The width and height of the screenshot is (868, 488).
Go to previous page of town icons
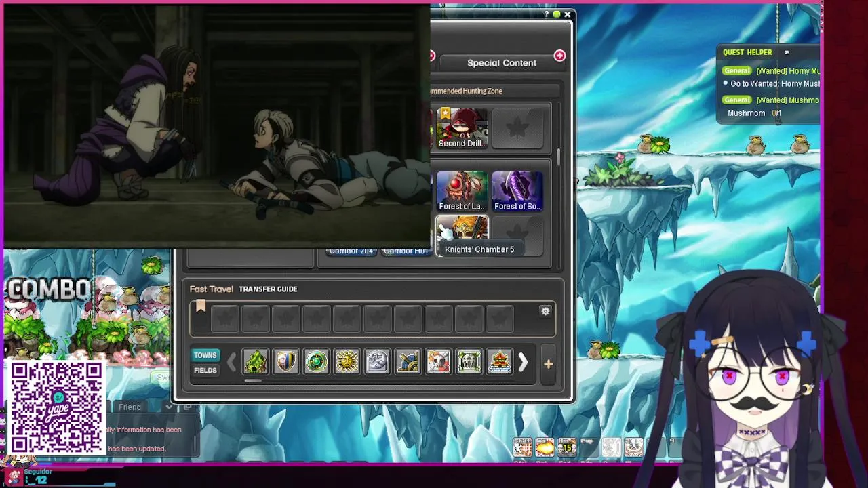(x=231, y=363)
